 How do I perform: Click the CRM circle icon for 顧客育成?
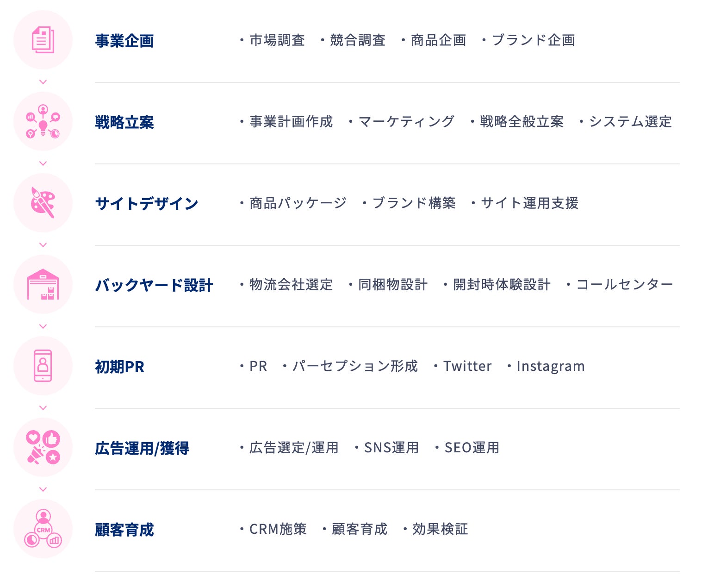(x=43, y=529)
